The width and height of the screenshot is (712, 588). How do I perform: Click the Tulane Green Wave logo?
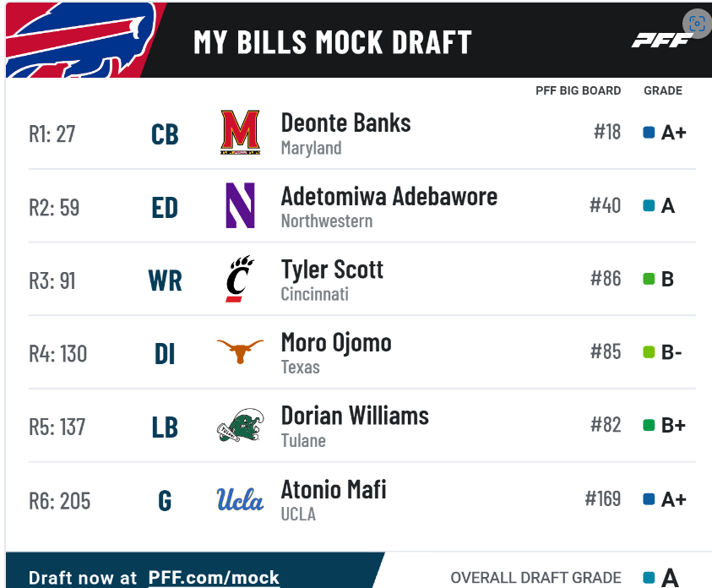(240, 425)
